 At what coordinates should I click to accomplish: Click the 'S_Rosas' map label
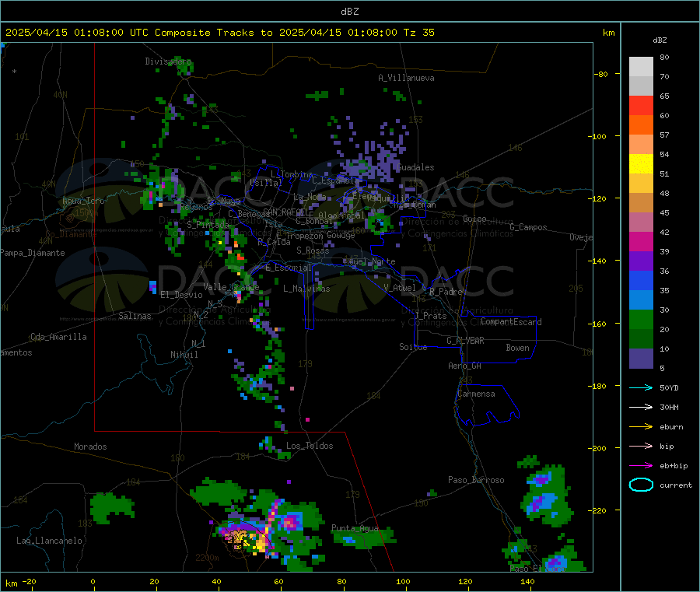pyautogui.click(x=313, y=250)
